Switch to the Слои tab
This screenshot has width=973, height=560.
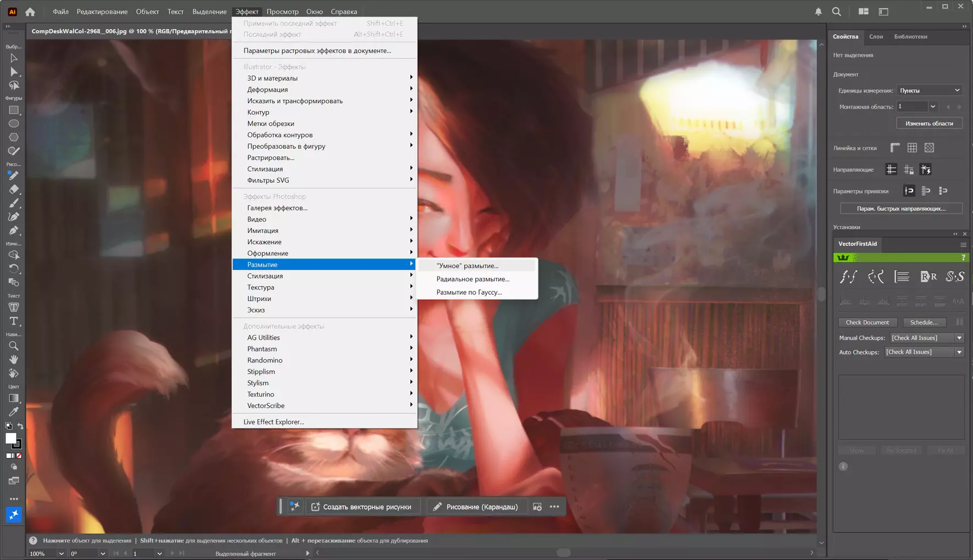[x=876, y=37]
